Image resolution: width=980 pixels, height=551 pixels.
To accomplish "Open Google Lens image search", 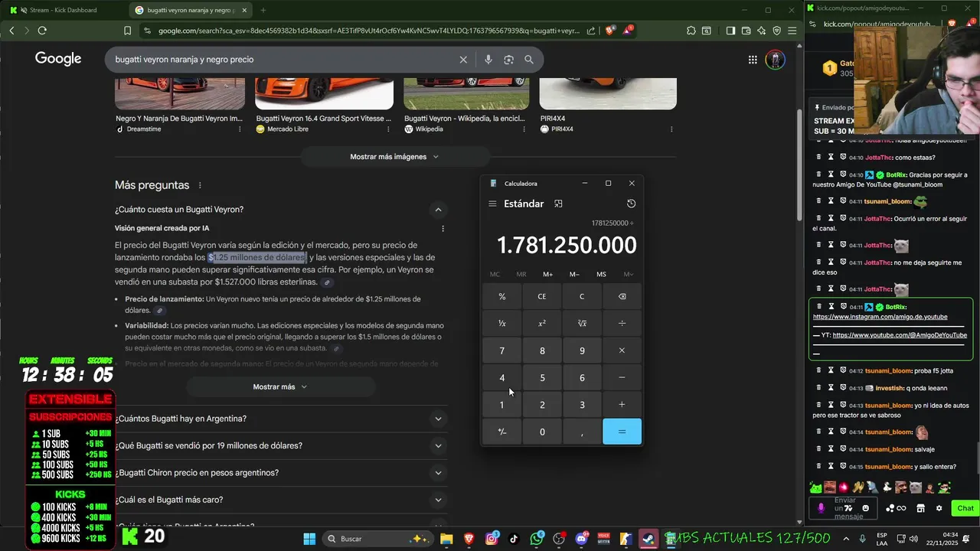I will click(x=508, y=60).
